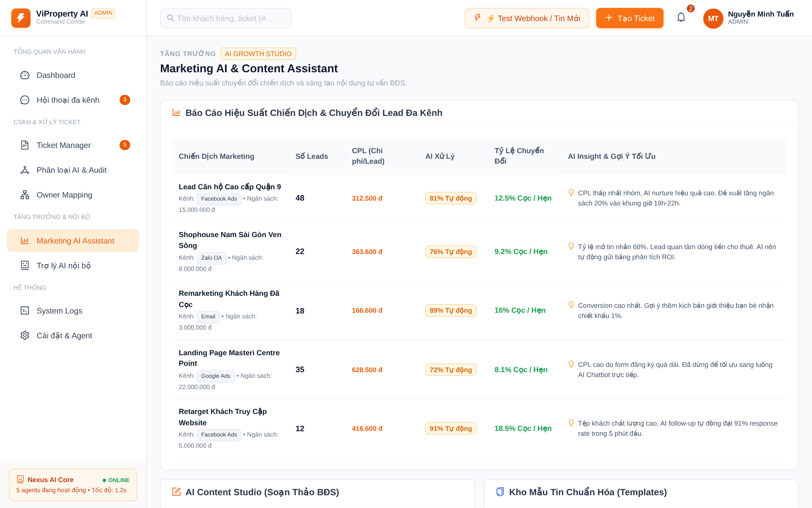Click the 18.5% Cọc / Hẹn conversion rate
The height and width of the screenshot is (508, 812).
(523, 429)
